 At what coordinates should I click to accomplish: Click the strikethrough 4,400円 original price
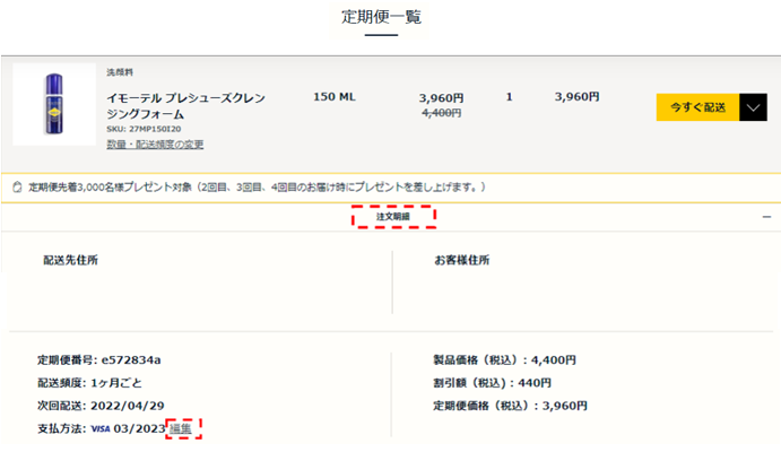click(441, 114)
